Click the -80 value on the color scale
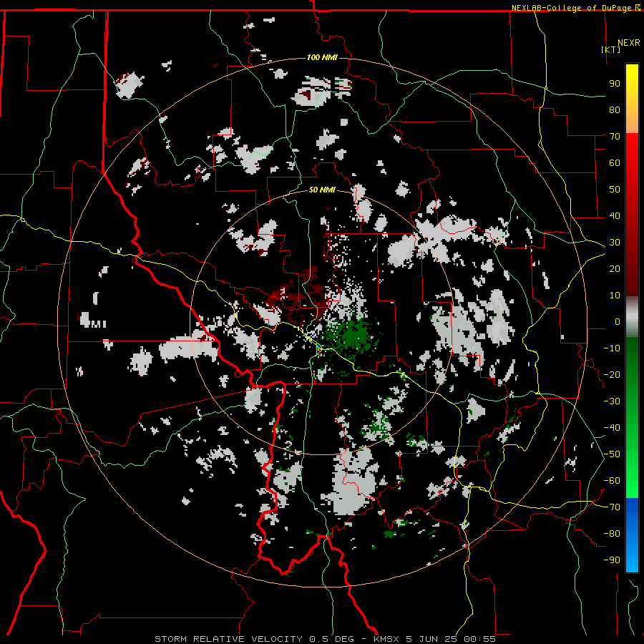This screenshot has width=644, height=644. (x=612, y=534)
